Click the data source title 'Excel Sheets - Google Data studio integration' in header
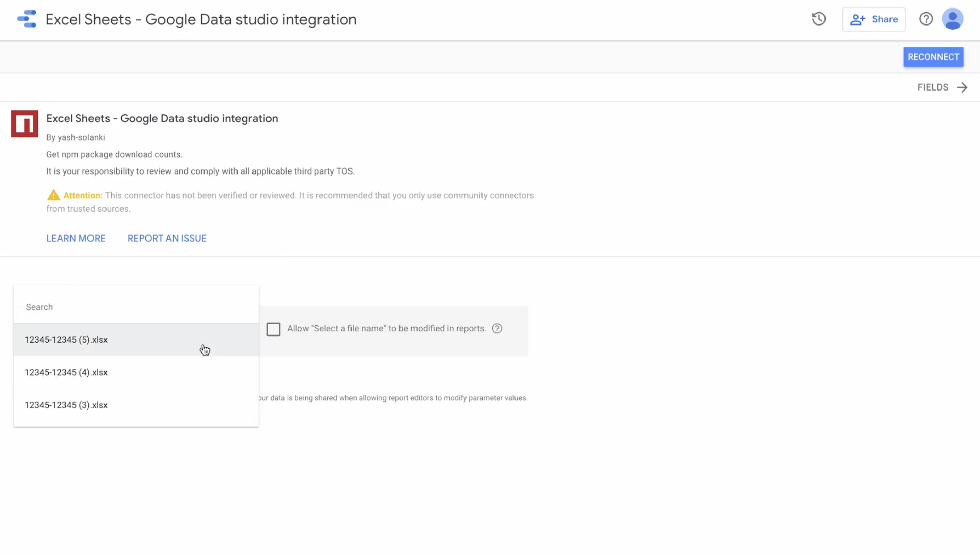Viewport: 980px width, 556px height. 201,19
